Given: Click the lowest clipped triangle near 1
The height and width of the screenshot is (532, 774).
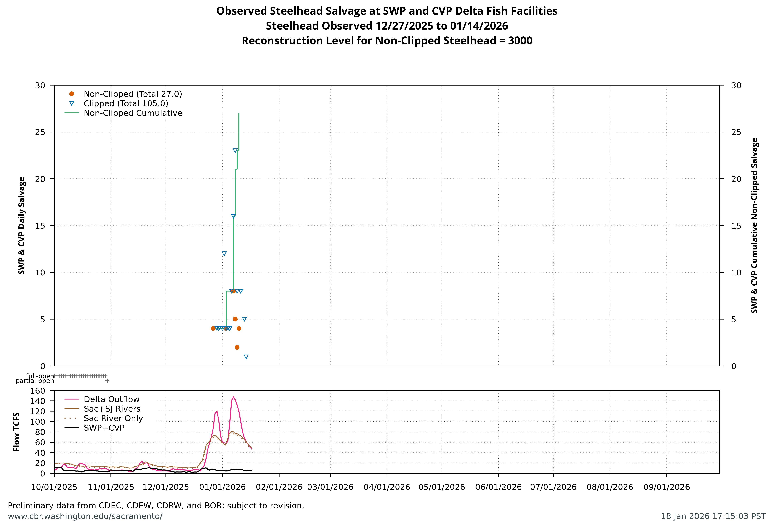Looking at the screenshot, I should (x=246, y=357).
